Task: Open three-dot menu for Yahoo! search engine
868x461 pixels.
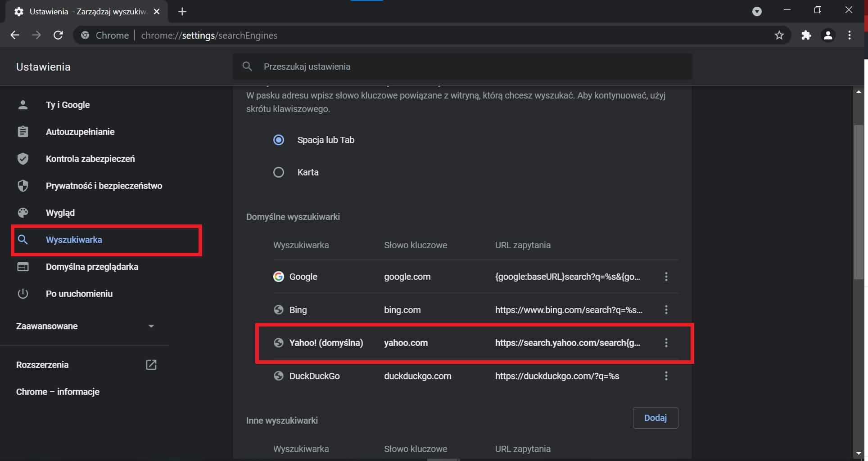Action: pyautogui.click(x=666, y=343)
